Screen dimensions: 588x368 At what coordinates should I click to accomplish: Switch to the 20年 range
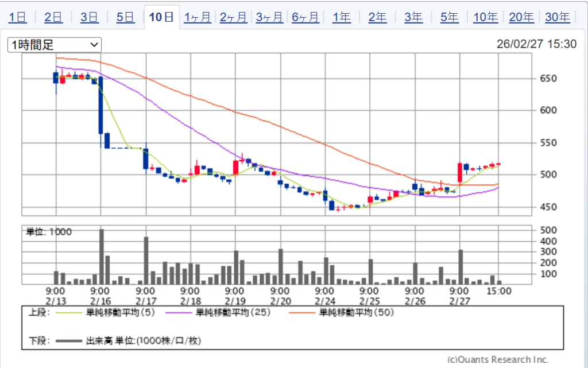[521, 17]
